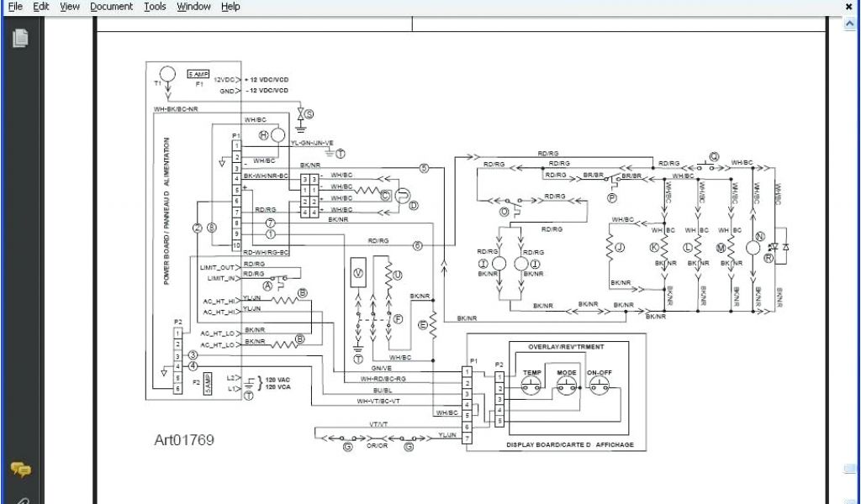The height and width of the screenshot is (504, 861).
Task: Open the Document menu
Action: point(111,6)
